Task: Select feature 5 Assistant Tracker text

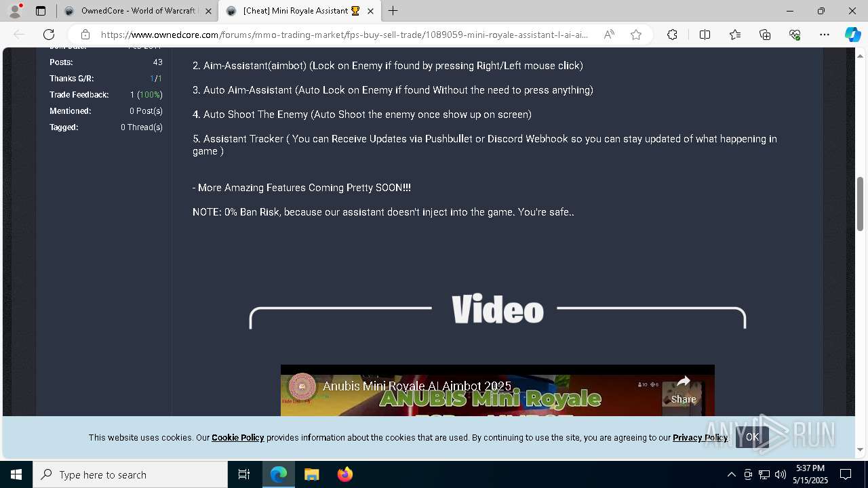Action: pos(485,145)
